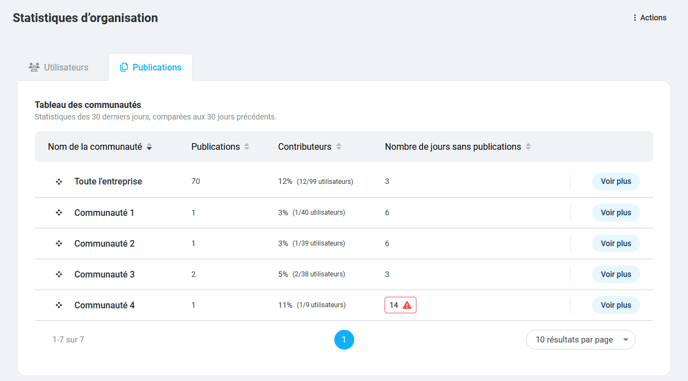Click Voir plus for Communauté 4
The image size is (688, 381).
616,305
